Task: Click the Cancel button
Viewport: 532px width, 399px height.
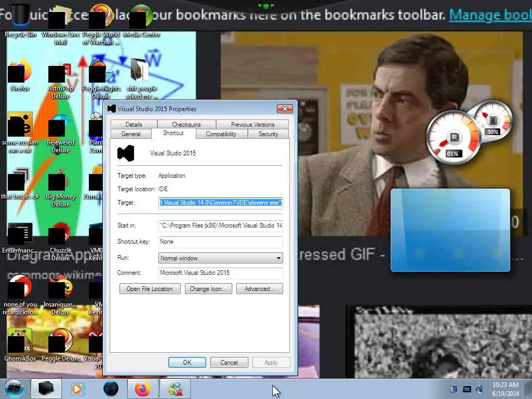Action: pos(229,362)
